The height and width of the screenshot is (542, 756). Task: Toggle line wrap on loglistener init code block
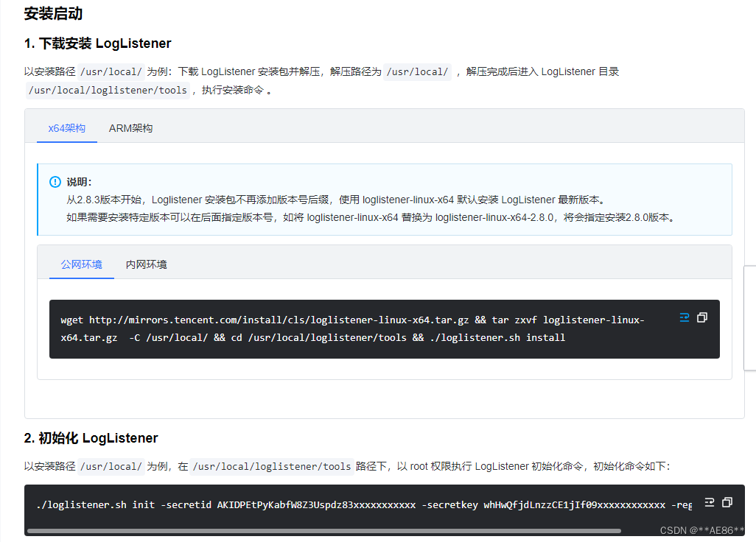pos(710,502)
